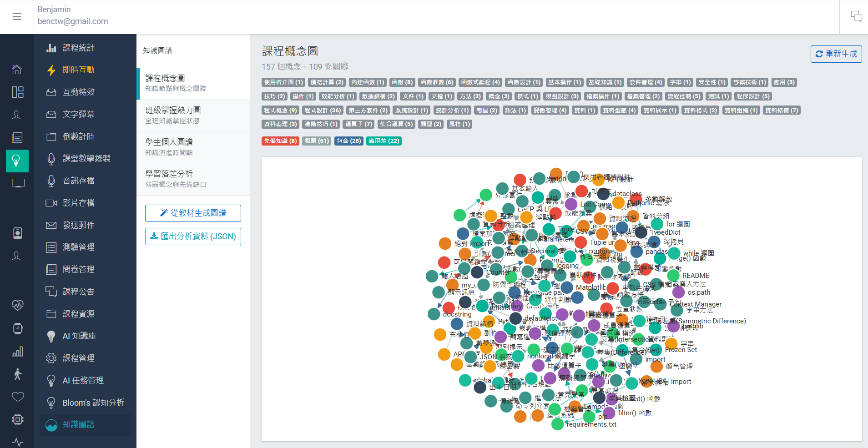Filter by 程式設計 (36) category tag
This screenshot has width=868, height=448.
pyautogui.click(x=323, y=110)
